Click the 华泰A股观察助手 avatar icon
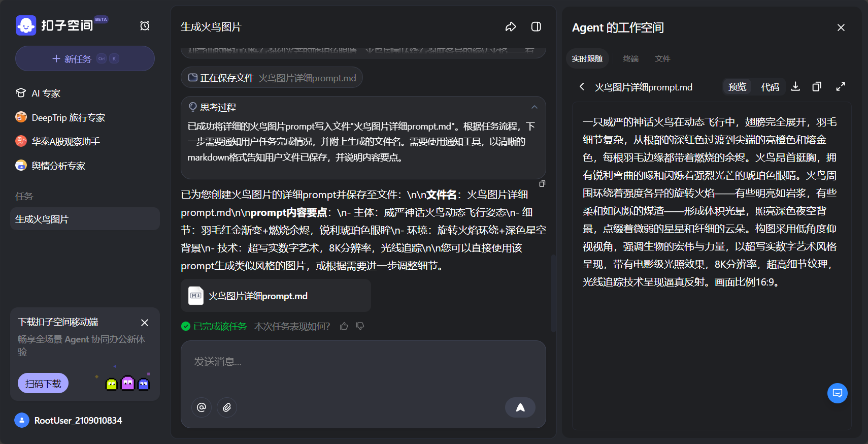The height and width of the screenshot is (444, 868). point(21,141)
